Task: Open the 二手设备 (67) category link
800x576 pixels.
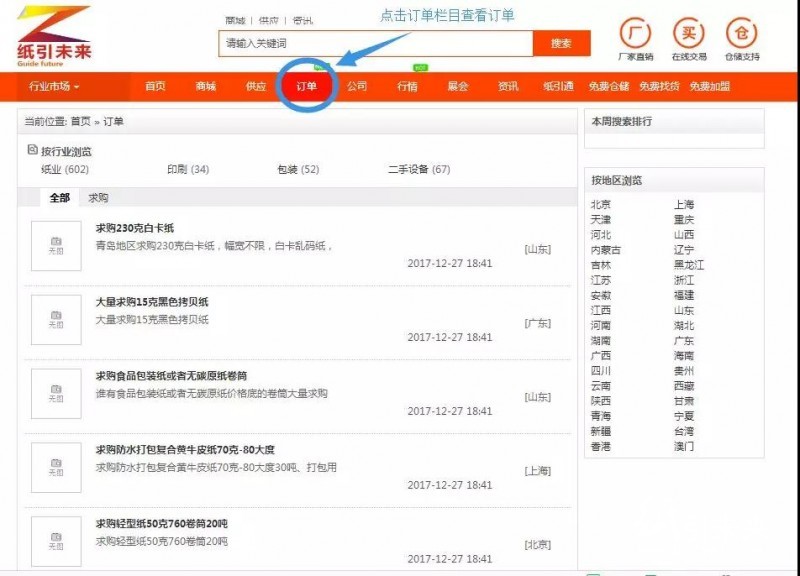Action: pos(419,170)
